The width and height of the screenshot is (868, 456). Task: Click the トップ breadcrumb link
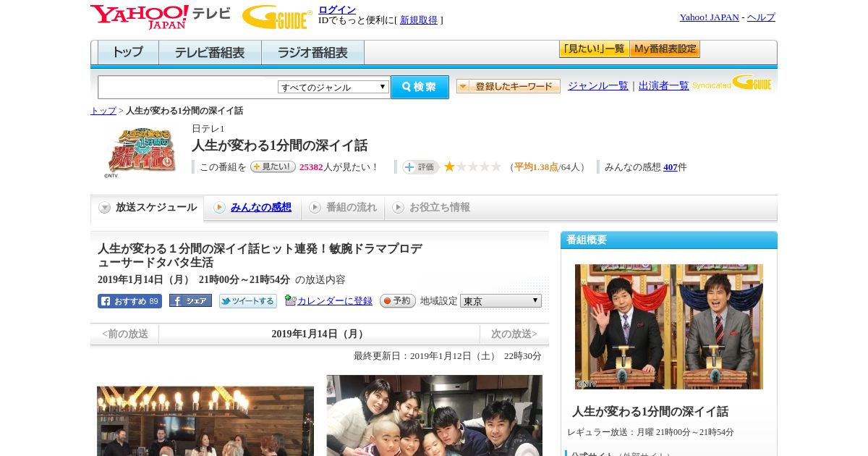point(103,111)
